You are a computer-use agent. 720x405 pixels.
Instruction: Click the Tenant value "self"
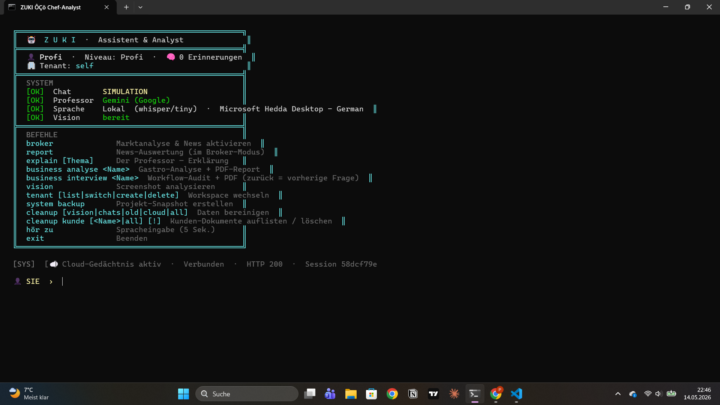click(84, 66)
